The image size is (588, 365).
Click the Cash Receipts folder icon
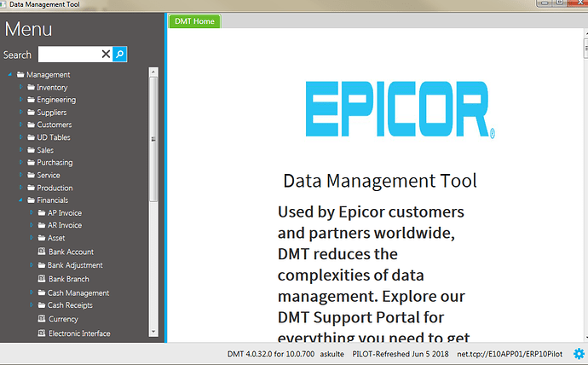pos(42,305)
